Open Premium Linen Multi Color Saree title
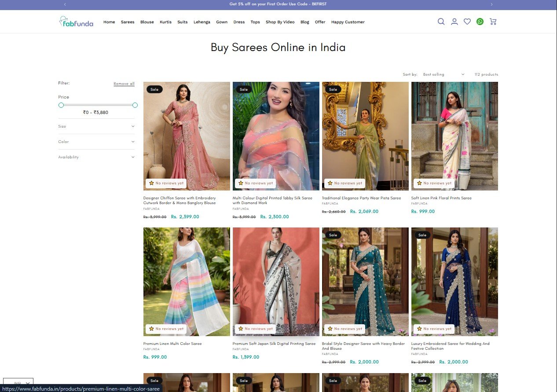The height and width of the screenshot is (392, 557). point(172,344)
